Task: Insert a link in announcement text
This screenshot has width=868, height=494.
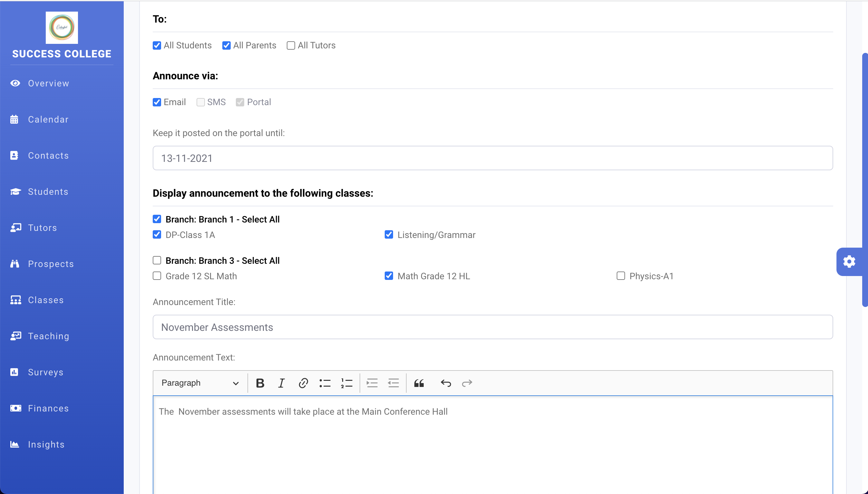Action: click(303, 383)
